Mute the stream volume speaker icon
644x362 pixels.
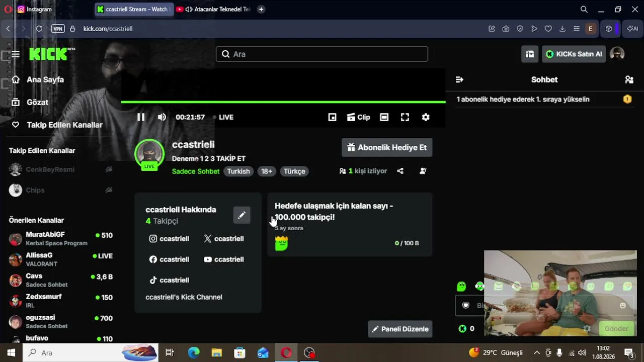[x=162, y=117]
